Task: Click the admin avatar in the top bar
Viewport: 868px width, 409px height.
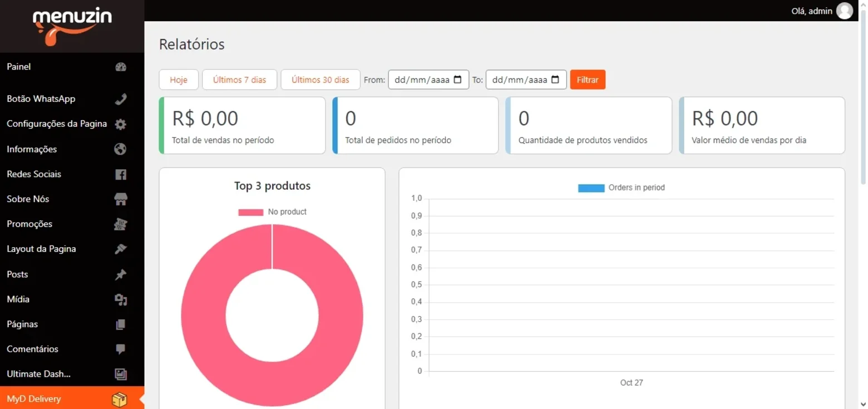Action: pyautogui.click(x=844, y=11)
